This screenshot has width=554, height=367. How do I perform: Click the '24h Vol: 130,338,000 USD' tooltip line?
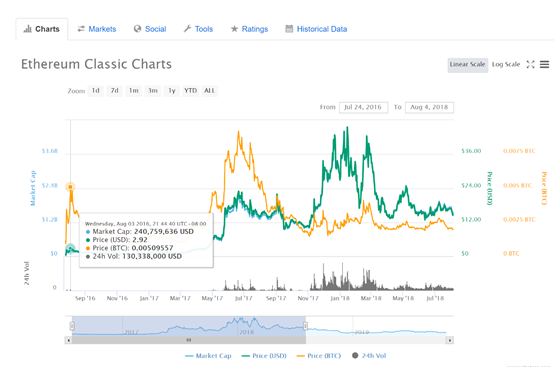[134, 256]
